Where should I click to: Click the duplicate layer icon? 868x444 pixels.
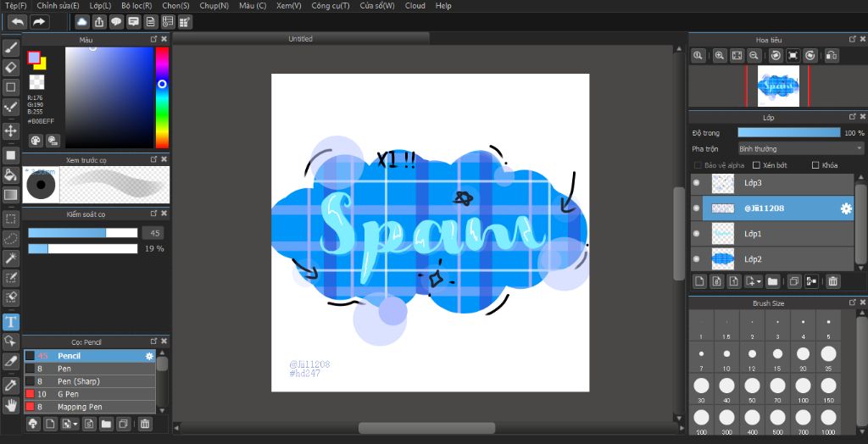(x=793, y=282)
